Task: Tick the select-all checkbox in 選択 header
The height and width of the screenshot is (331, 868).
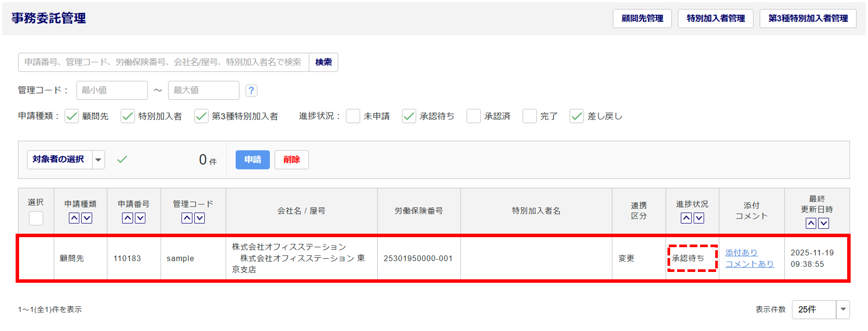Action: (36, 218)
